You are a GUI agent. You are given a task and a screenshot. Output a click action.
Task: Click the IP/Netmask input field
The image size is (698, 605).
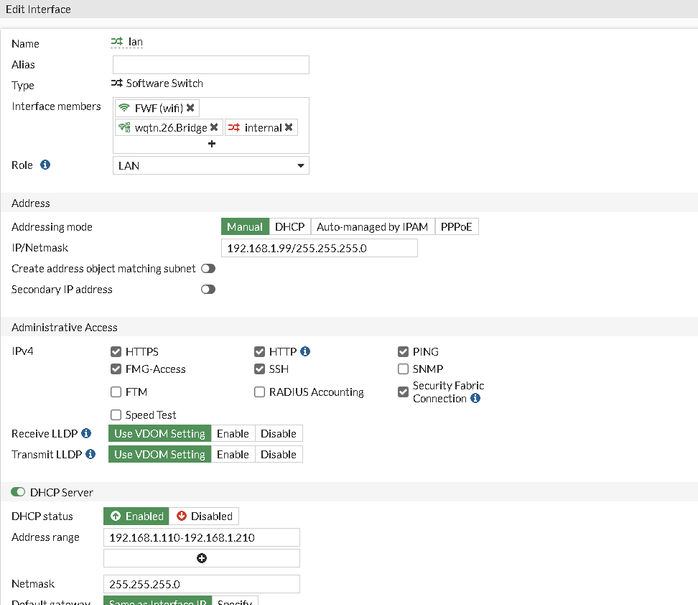(319, 248)
